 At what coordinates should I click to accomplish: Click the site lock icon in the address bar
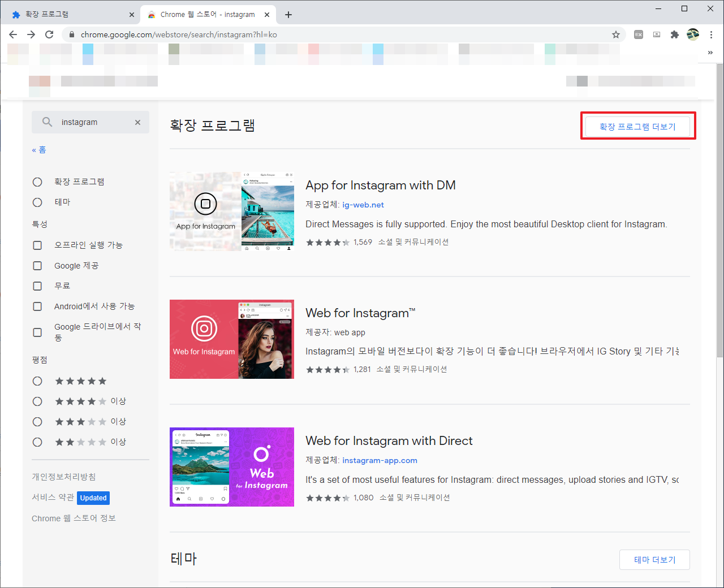[x=71, y=34]
